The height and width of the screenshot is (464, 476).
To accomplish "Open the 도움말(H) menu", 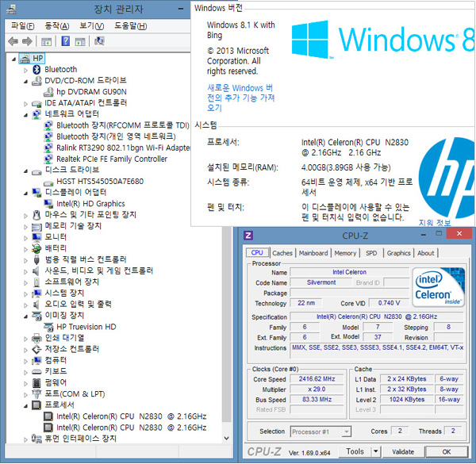I will [x=131, y=26].
